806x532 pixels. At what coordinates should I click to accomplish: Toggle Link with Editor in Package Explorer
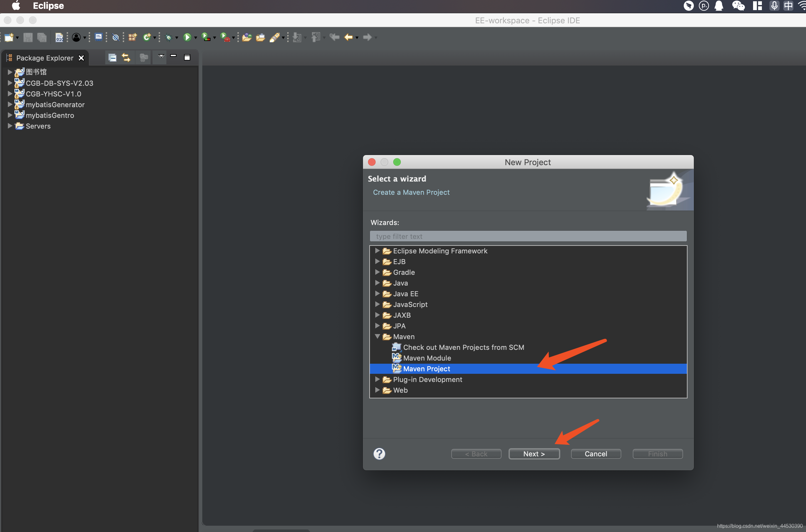click(126, 58)
